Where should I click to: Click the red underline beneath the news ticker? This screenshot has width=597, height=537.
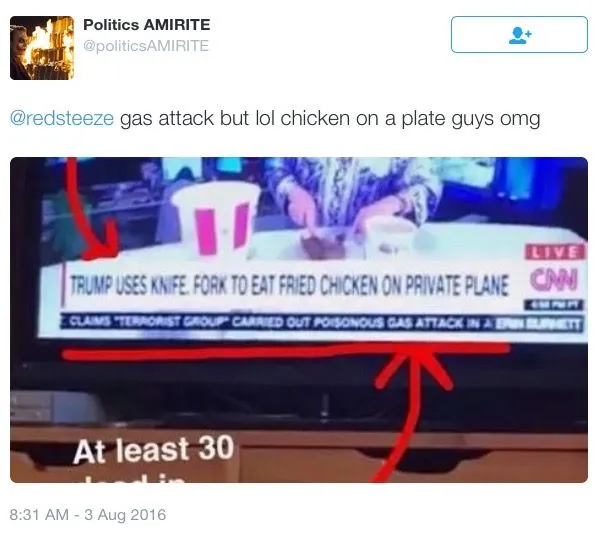286,352
